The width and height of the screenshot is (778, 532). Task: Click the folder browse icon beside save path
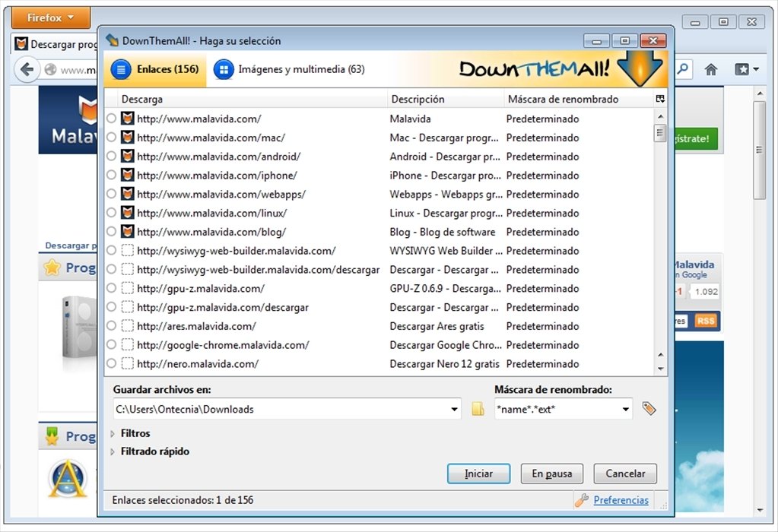478,409
